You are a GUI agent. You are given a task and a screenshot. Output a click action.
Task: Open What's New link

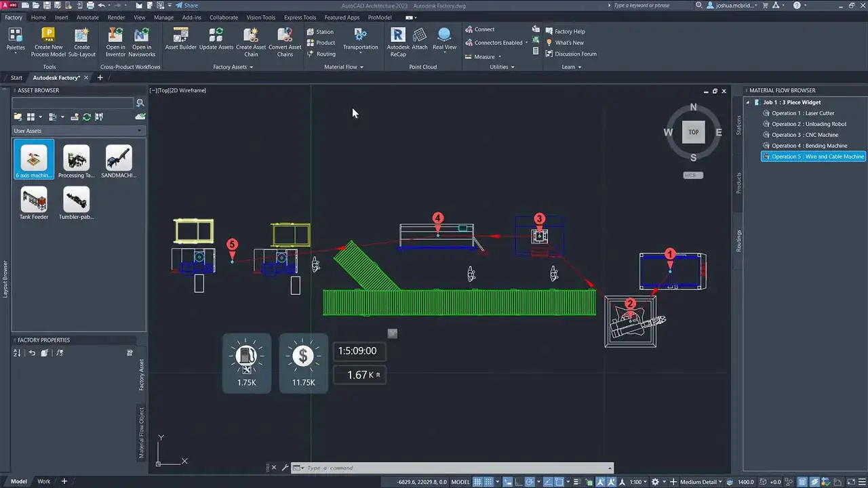tap(564, 43)
